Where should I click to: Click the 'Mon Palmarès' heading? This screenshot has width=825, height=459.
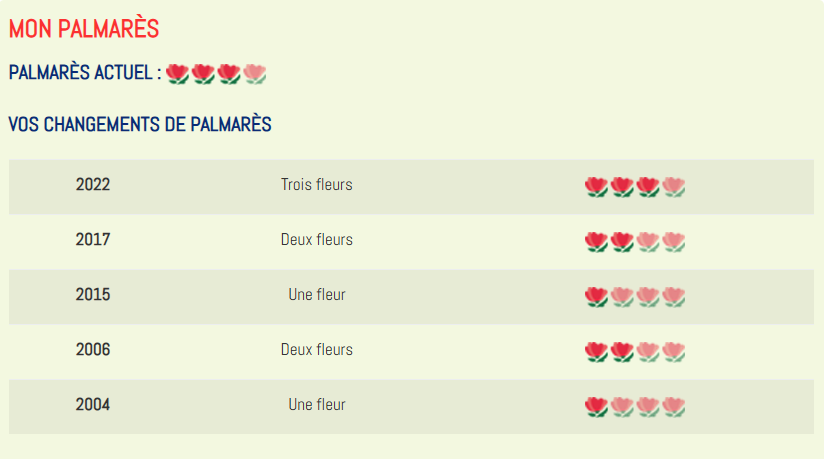pyautogui.click(x=84, y=28)
